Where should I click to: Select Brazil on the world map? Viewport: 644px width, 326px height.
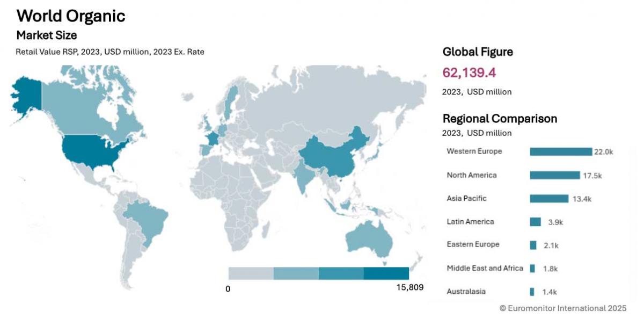[148, 220]
